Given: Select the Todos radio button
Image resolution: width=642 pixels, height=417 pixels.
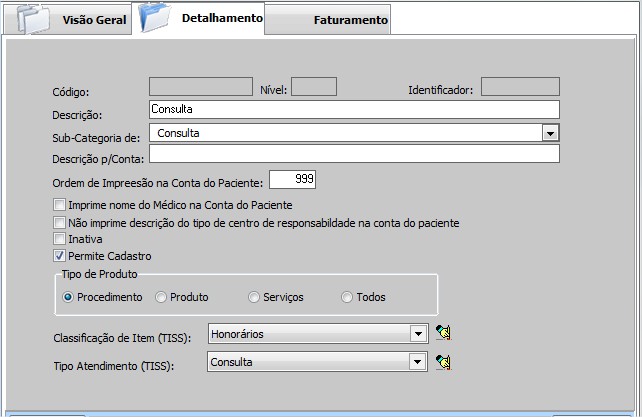Looking at the screenshot, I should point(347,297).
